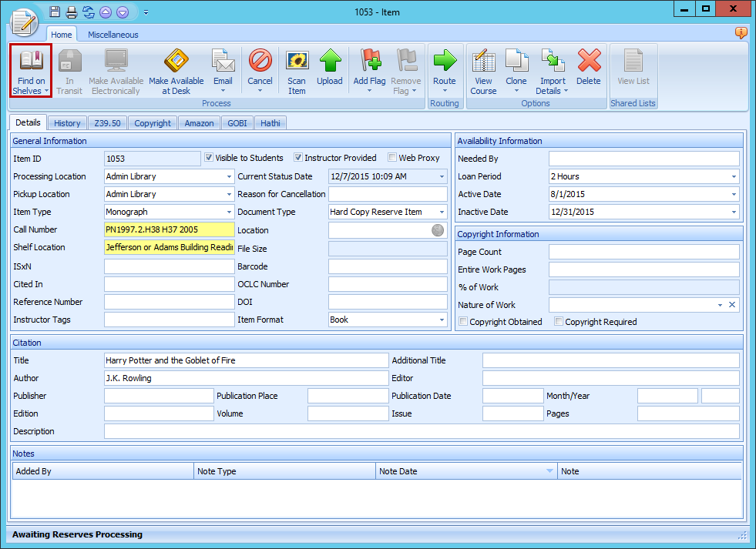This screenshot has width=756, height=549.
Task: Click the Scan Item icon
Action: pyautogui.click(x=297, y=62)
